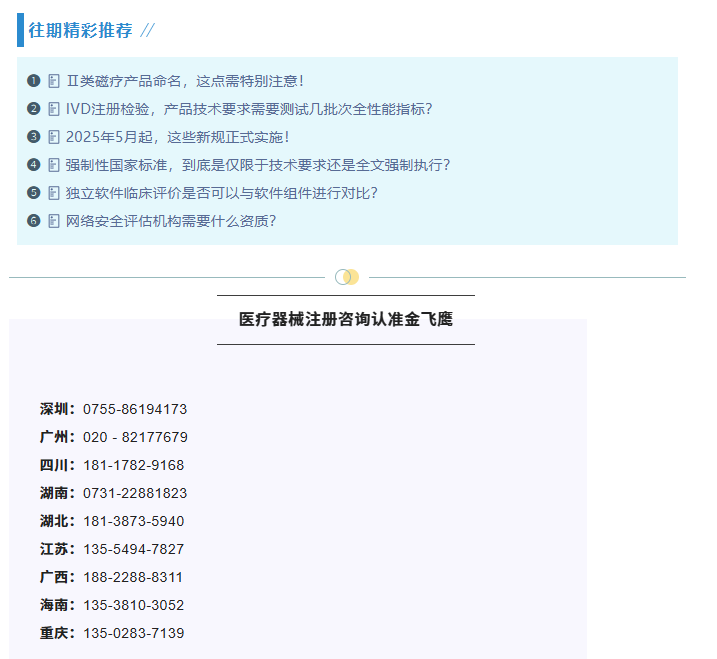Open 2025年5月起新规正式实施 article

tap(177, 137)
